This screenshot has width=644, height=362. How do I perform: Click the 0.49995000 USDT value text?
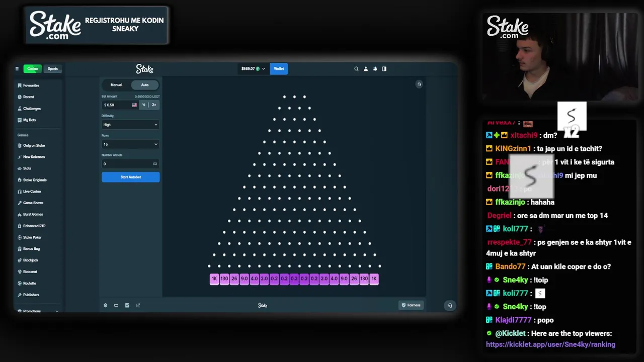[147, 97]
